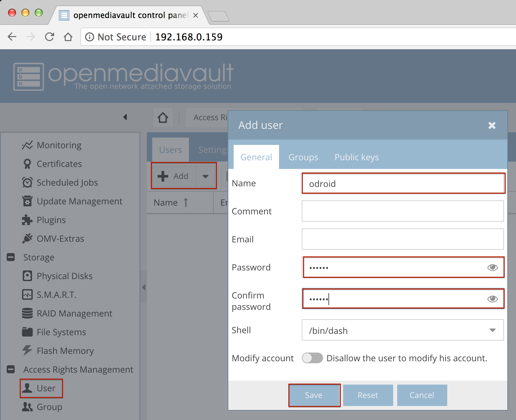
Task: Open the Certificates ribbon icon
Action: pyautogui.click(x=27, y=164)
